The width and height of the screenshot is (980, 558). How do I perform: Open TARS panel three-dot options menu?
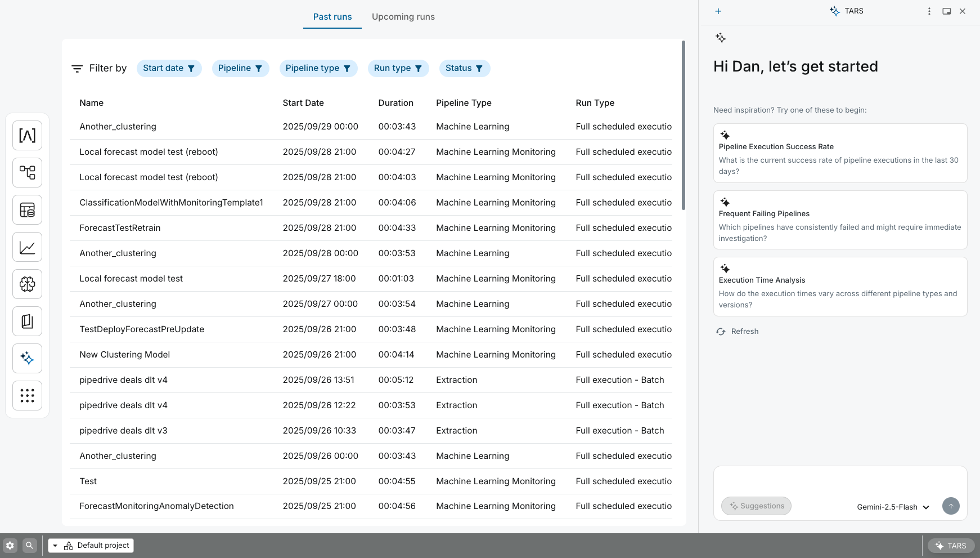pos(929,11)
